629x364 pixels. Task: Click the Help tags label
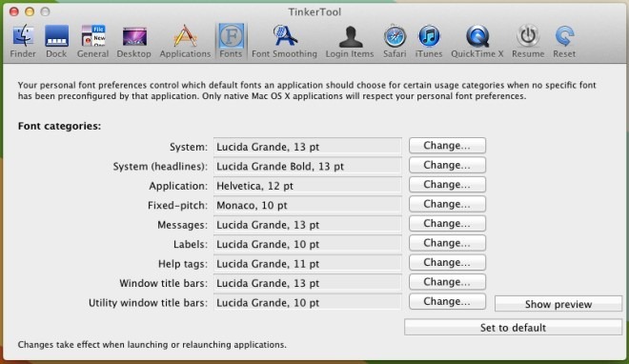coord(183,264)
